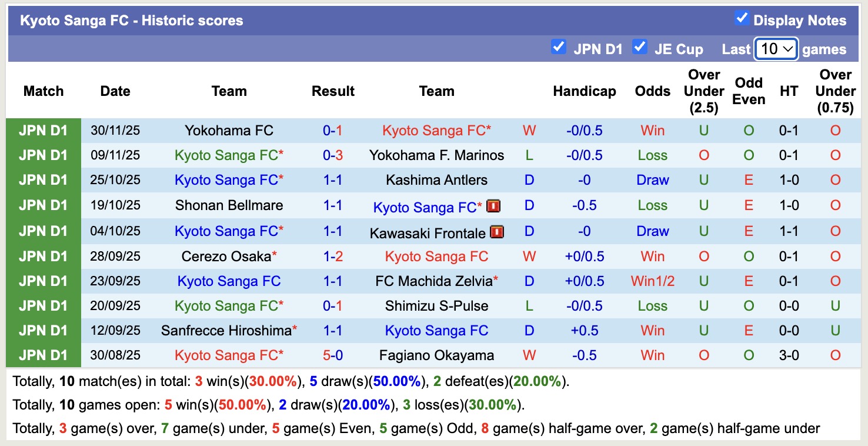Image resolution: width=868 pixels, height=446 pixels.
Task: Open the Yokohama F. Marinos team link
Action: [x=436, y=155]
